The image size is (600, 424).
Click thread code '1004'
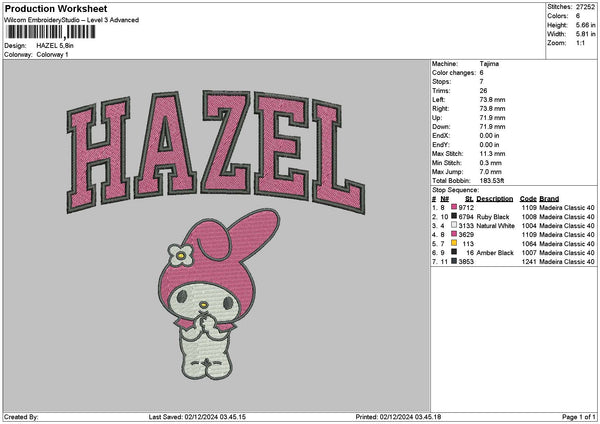click(x=529, y=225)
